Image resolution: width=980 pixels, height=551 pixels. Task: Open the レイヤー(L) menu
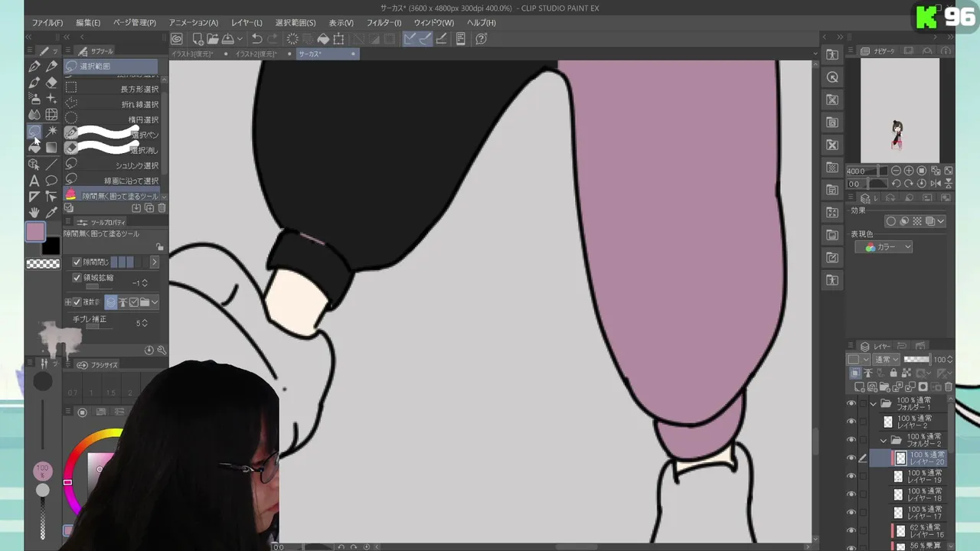click(247, 23)
